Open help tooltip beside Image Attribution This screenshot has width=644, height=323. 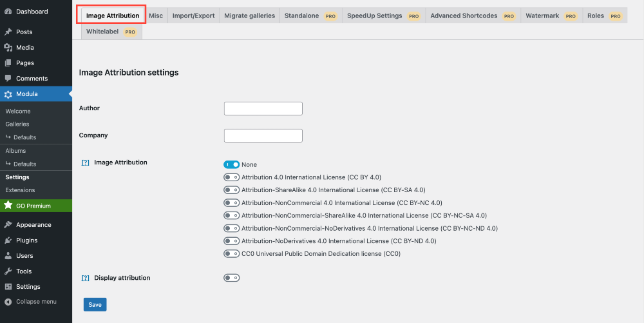pyautogui.click(x=85, y=162)
